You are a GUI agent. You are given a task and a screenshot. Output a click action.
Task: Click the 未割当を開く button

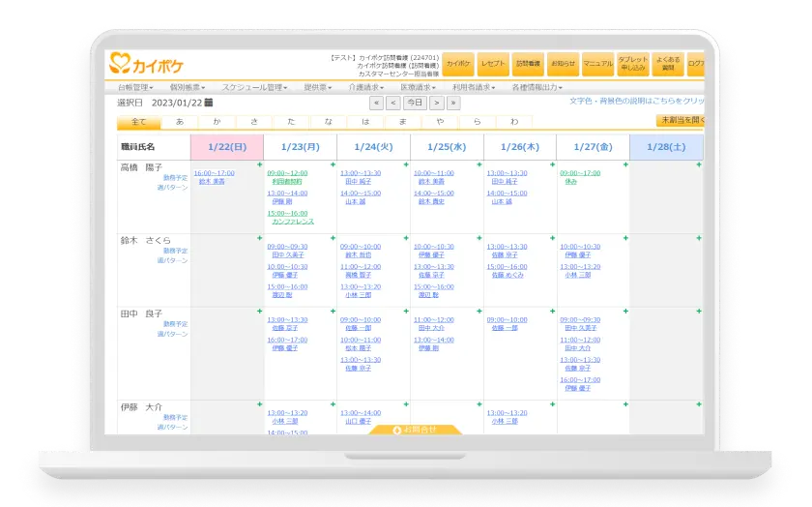[680, 120]
